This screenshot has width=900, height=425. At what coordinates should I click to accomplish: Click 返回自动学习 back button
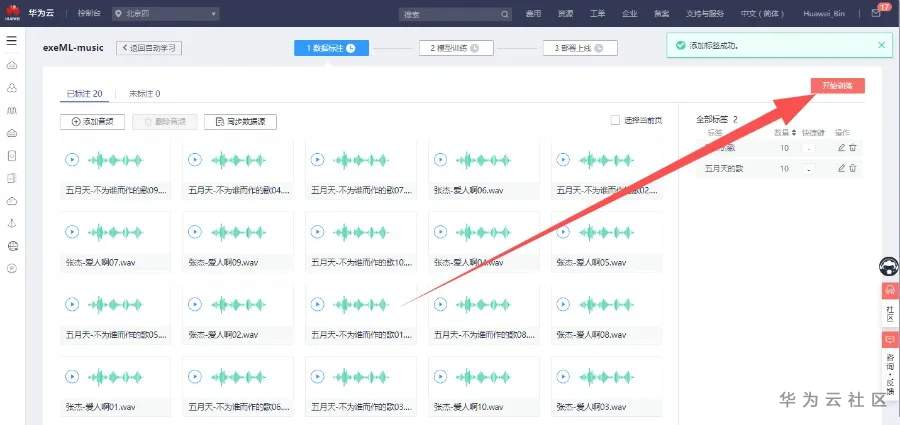pyautogui.click(x=149, y=48)
